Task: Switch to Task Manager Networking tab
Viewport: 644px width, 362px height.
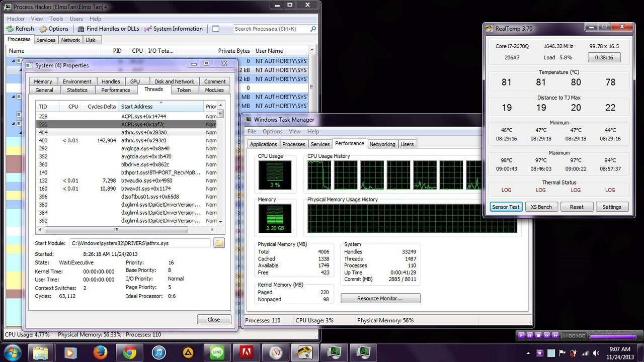Action: (382, 144)
